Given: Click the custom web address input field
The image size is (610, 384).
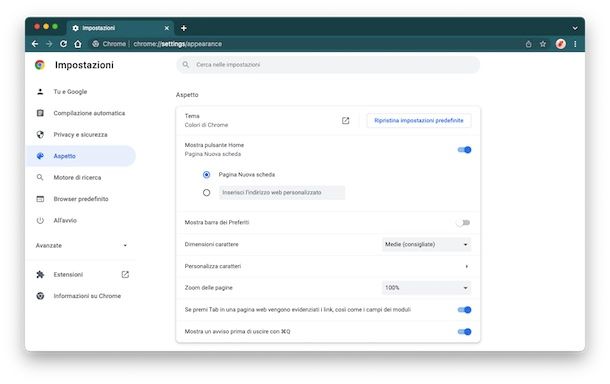Looking at the screenshot, I should coord(282,193).
